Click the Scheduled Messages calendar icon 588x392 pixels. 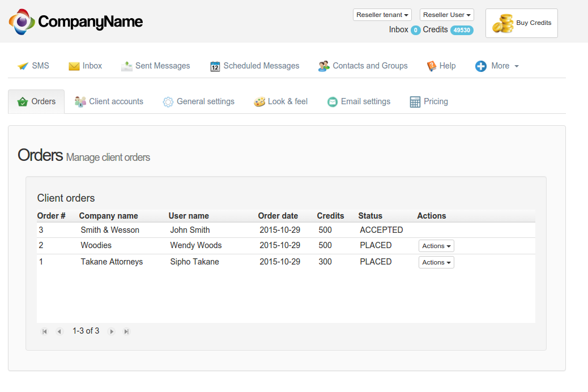tap(215, 66)
